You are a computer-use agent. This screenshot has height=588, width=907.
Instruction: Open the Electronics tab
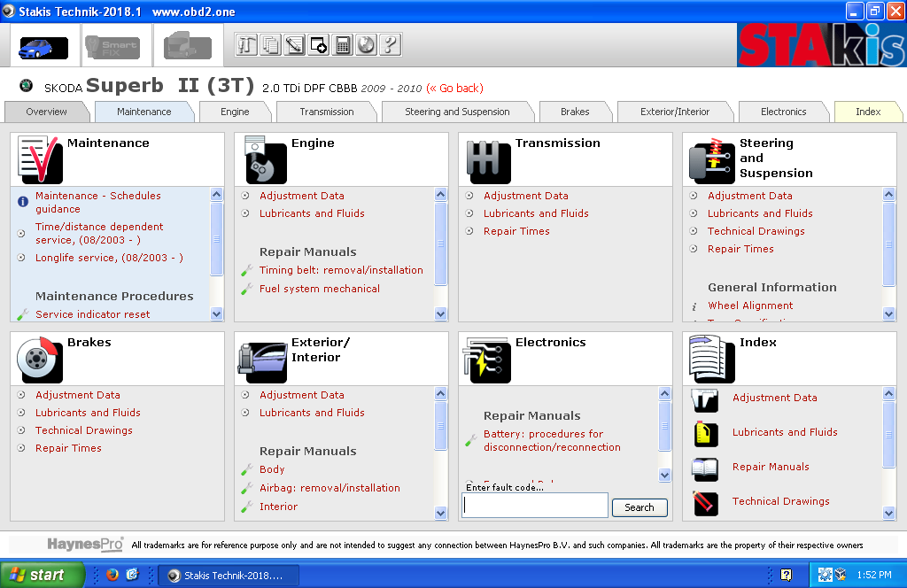[x=783, y=112]
